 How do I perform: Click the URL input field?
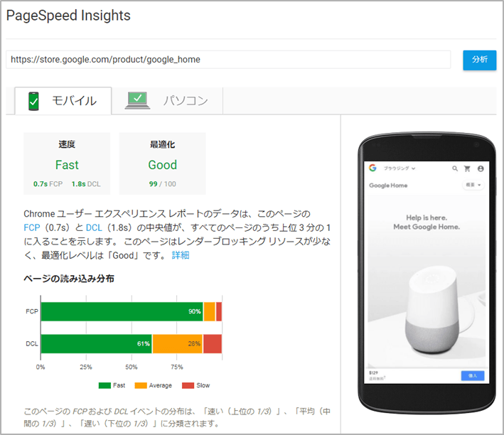[x=227, y=60]
